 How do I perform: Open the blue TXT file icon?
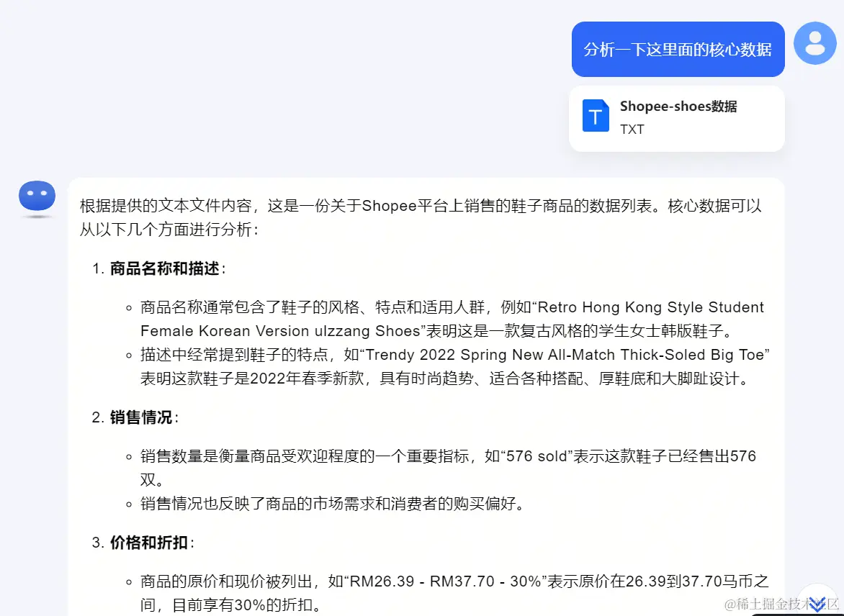596,116
